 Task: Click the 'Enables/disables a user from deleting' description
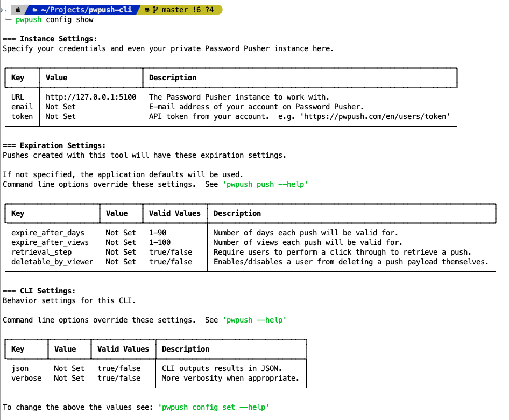click(351, 262)
